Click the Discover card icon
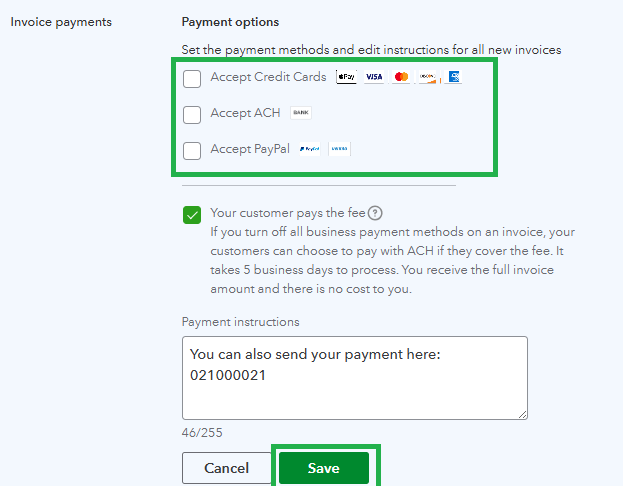The height and width of the screenshot is (486, 623). click(x=427, y=77)
